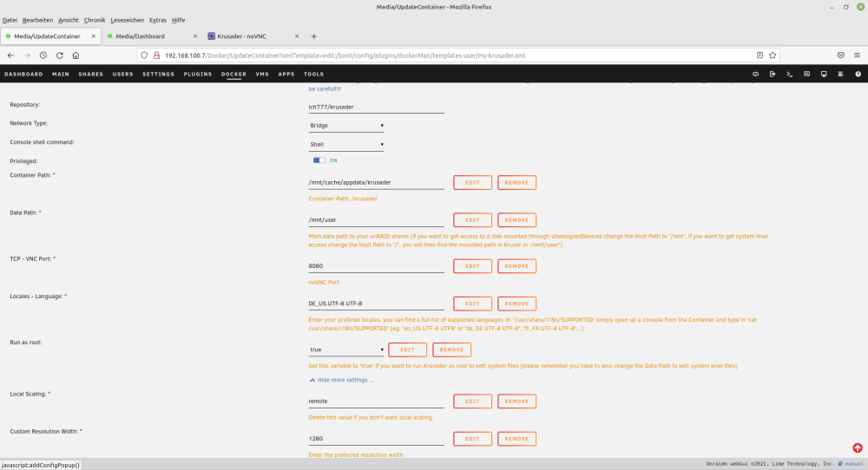
Task: Open the Network Type dropdown
Action: point(346,126)
